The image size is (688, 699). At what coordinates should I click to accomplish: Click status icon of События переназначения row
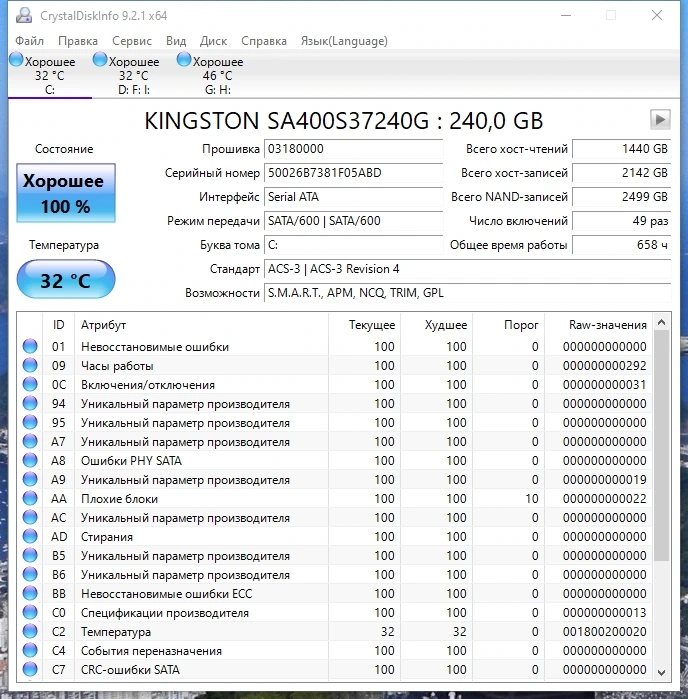[x=30, y=650]
